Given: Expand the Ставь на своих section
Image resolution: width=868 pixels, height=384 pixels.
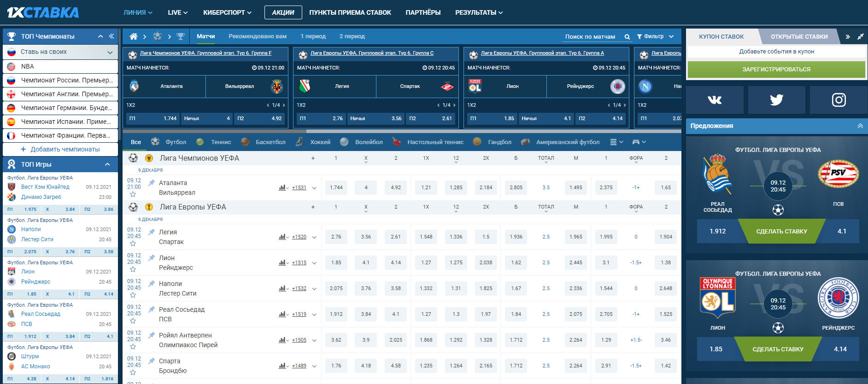Looking at the screenshot, I should [110, 52].
